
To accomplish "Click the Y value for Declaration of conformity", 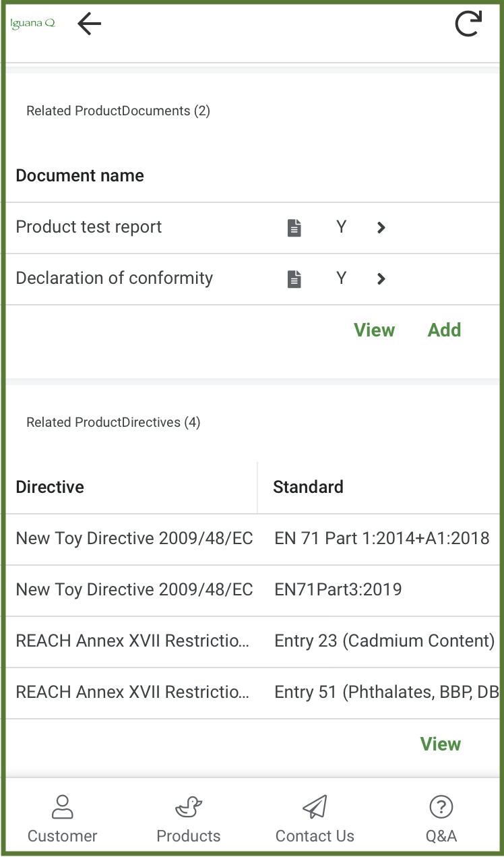I will (x=342, y=278).
